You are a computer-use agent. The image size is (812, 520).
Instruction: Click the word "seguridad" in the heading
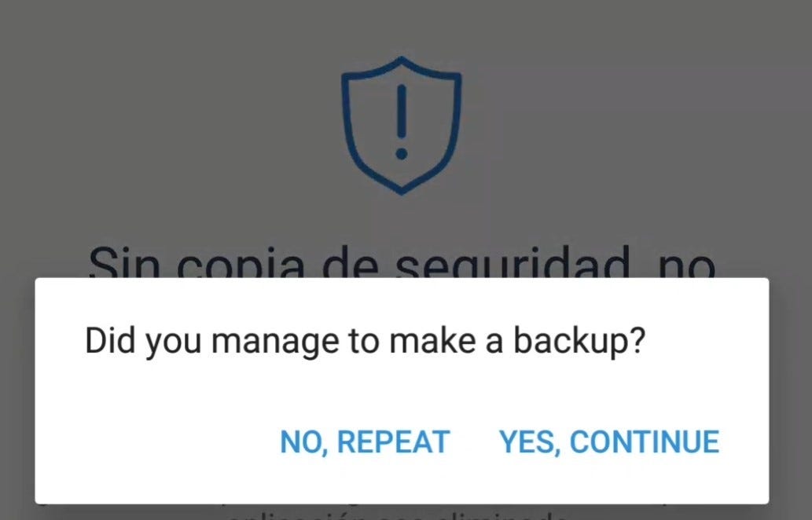coord(513,263)
